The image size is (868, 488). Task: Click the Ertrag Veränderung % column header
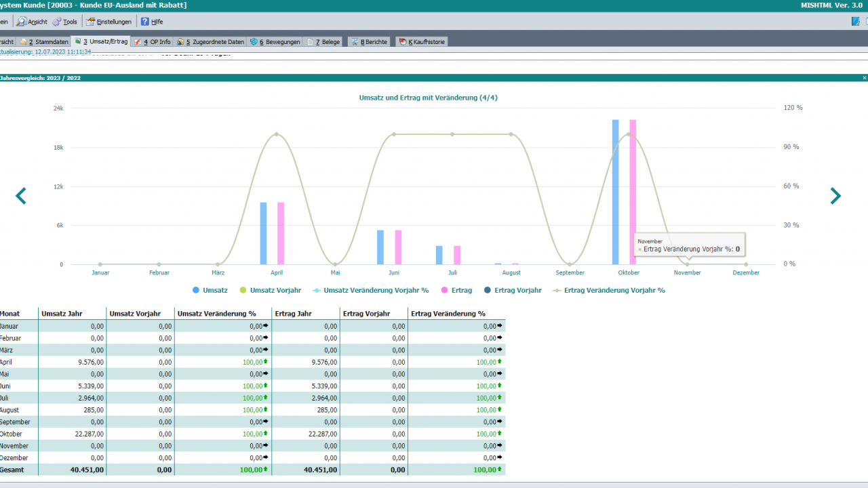coord(448,314)
